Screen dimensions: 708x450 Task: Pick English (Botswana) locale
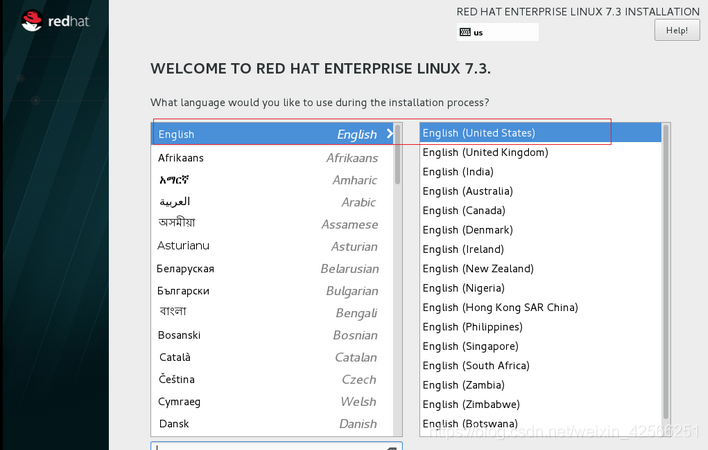[541, 424]
